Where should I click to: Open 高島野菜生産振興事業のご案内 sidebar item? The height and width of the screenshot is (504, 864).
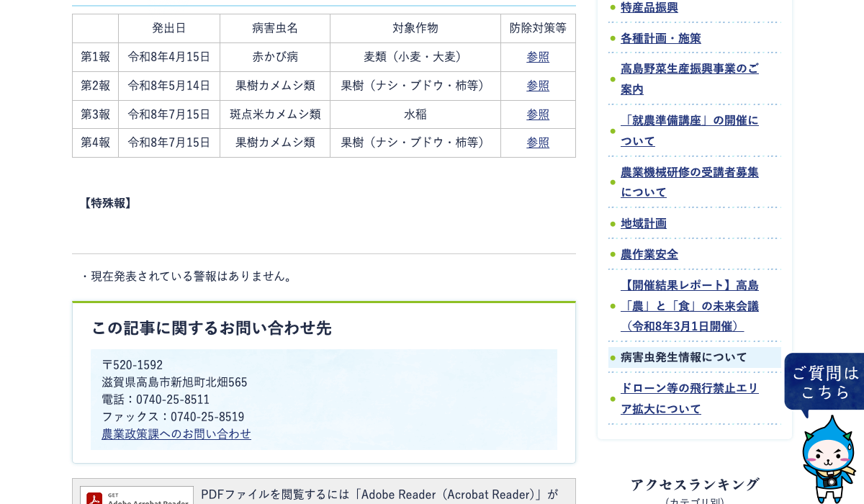690,79
